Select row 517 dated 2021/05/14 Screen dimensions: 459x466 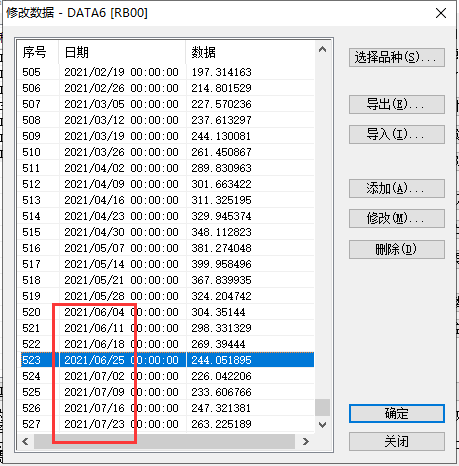pos(166,264)
